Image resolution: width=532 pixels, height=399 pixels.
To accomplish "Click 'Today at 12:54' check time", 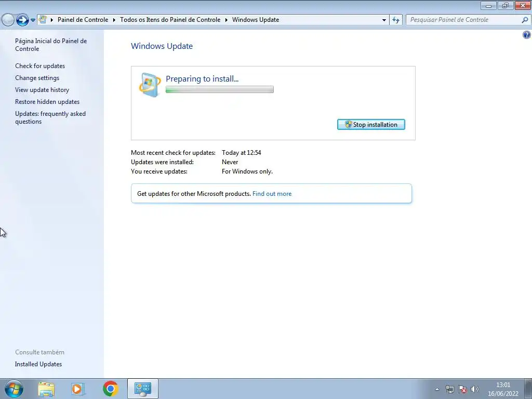I will (241, 153).
